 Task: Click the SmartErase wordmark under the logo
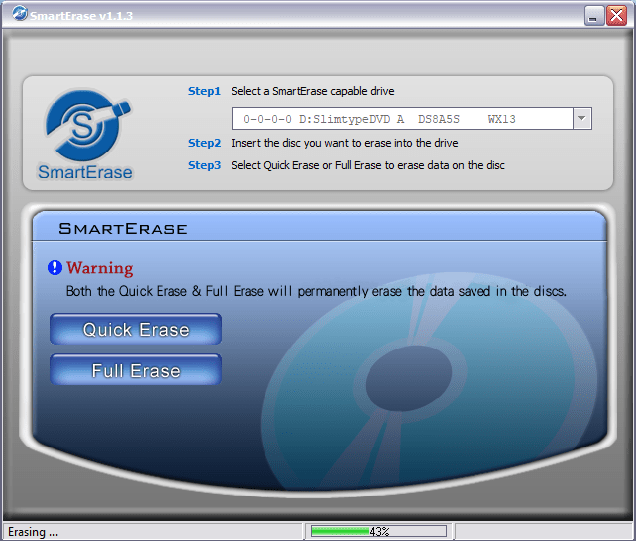[x=85, y=172]
